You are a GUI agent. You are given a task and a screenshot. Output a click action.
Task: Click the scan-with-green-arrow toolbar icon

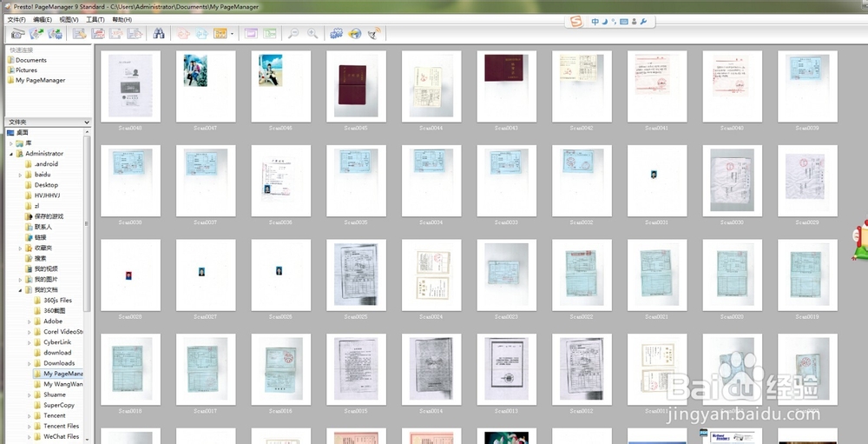click(36, 34)
